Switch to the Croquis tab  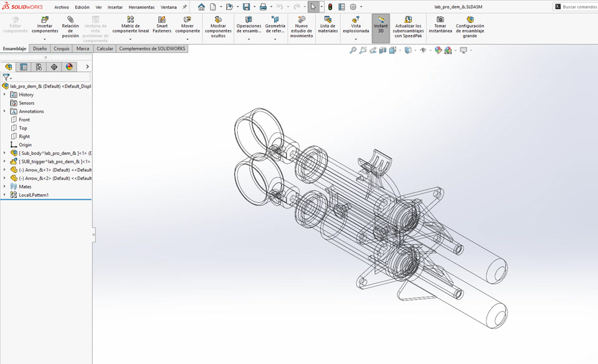[62, 49]
